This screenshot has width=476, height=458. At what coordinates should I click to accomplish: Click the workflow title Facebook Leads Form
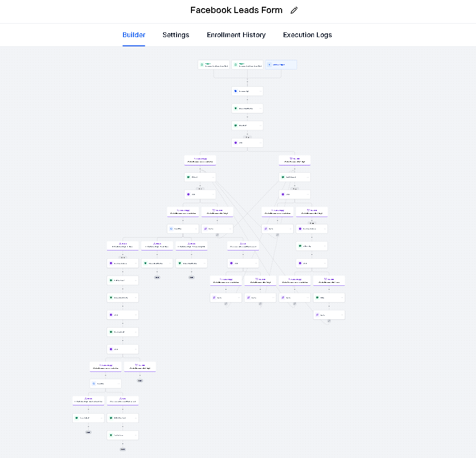point(236,10)
